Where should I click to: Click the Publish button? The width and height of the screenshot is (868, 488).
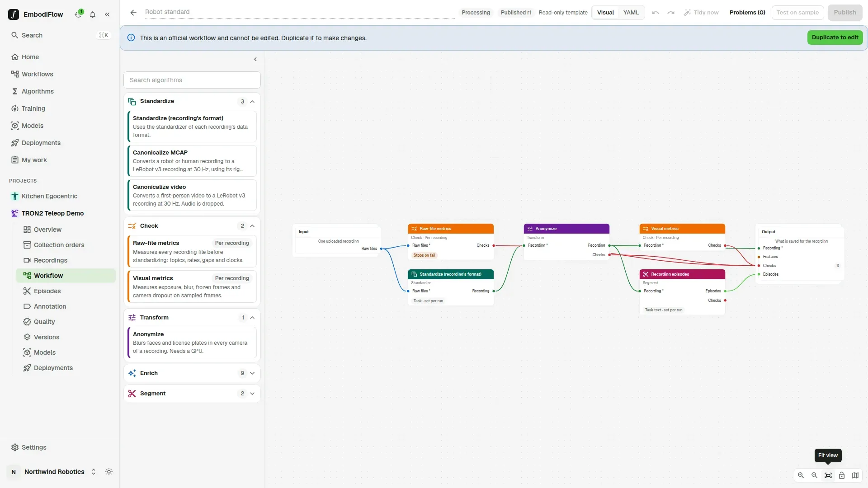845,13
